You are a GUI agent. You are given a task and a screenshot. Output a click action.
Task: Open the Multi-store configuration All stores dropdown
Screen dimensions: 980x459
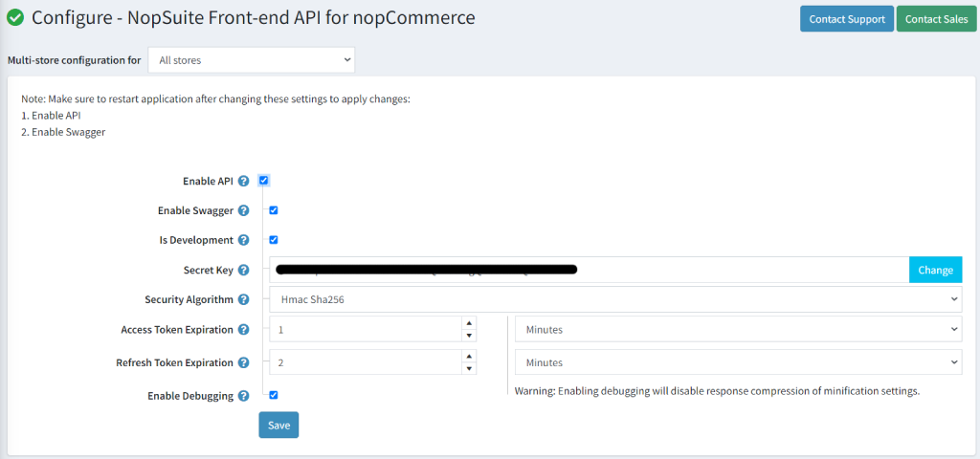pyautogui.click(x=252, y=60)
